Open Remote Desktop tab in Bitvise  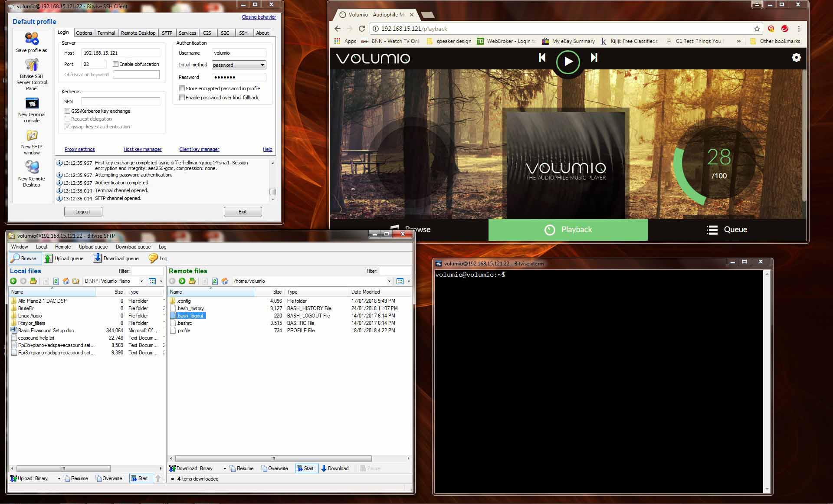[x=138, y=33]
